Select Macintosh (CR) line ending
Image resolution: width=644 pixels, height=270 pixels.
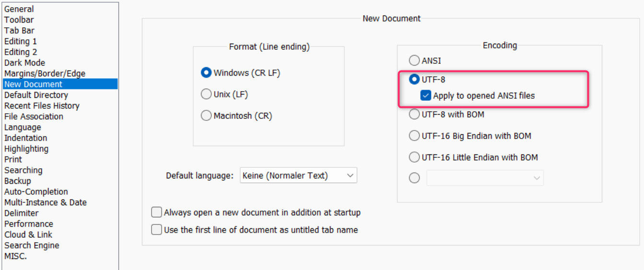[206, 116]
